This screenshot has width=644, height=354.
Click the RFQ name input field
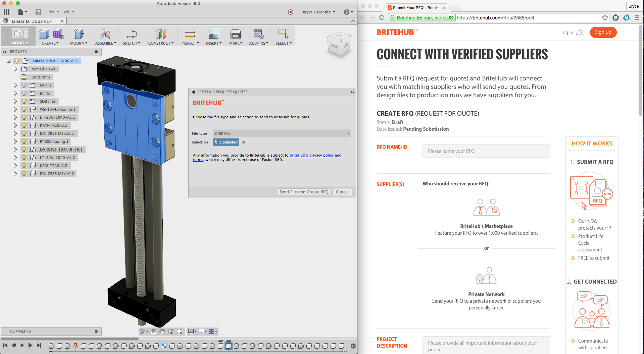[486, 151]
